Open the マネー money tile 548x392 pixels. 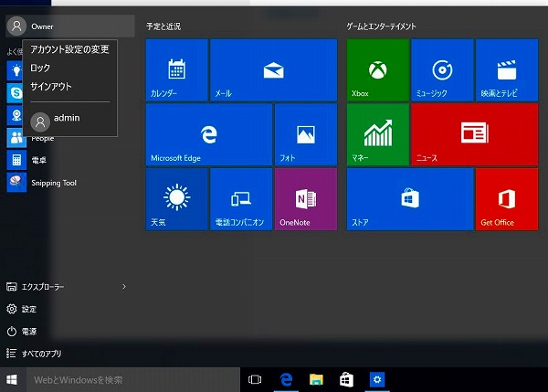[x=378, y=134]
